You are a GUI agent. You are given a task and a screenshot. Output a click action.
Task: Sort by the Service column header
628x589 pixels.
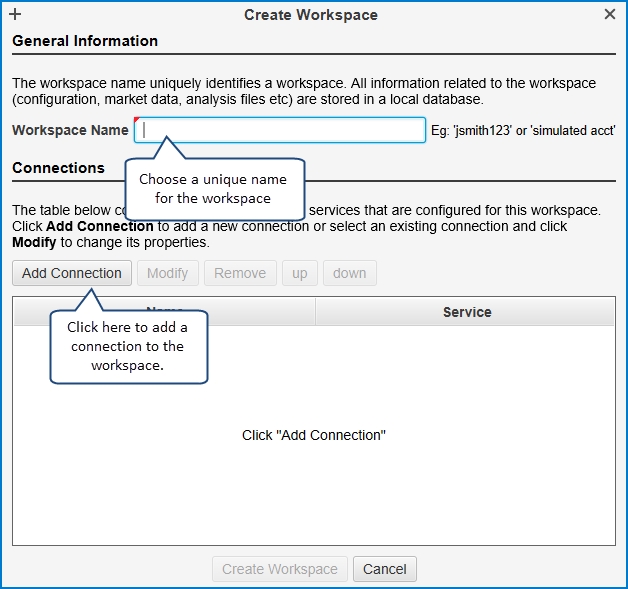tap(466, 312)
